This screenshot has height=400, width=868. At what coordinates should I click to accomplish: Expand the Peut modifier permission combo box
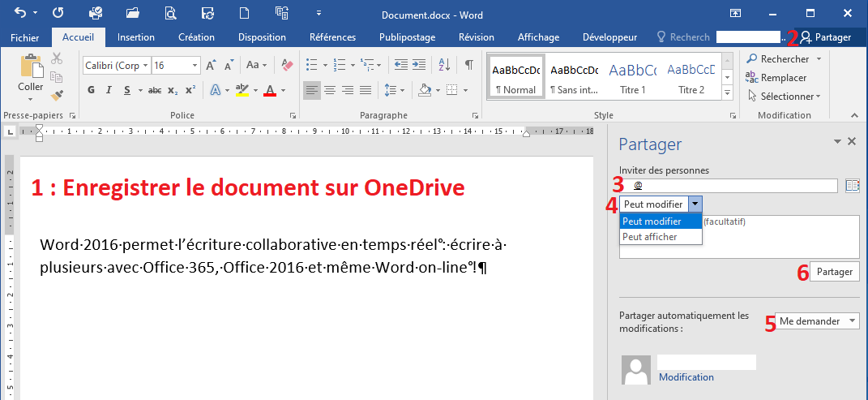pyautogui.click(x=695, y=204)
